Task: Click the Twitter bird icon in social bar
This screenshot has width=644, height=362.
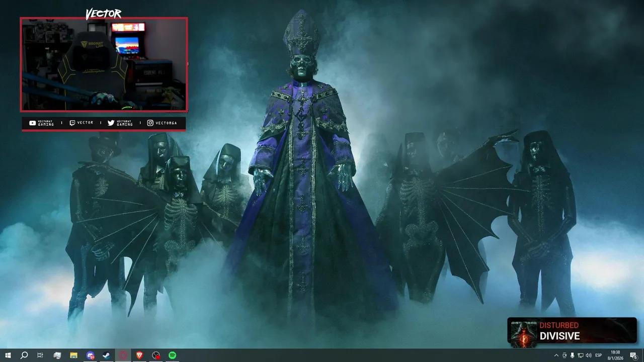Action: pos(111,123)
